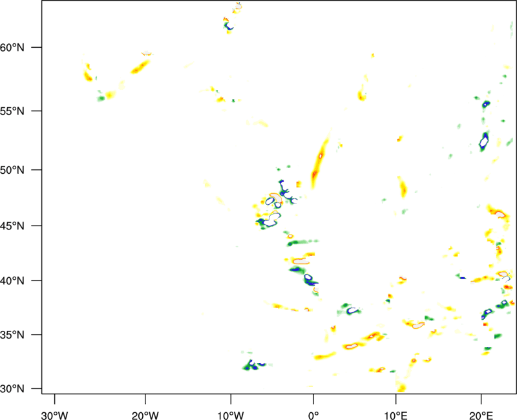Click the 45°N latitude axis label
Screen dimensions: 517x420
pyautogui.click(x=12, y=226)
